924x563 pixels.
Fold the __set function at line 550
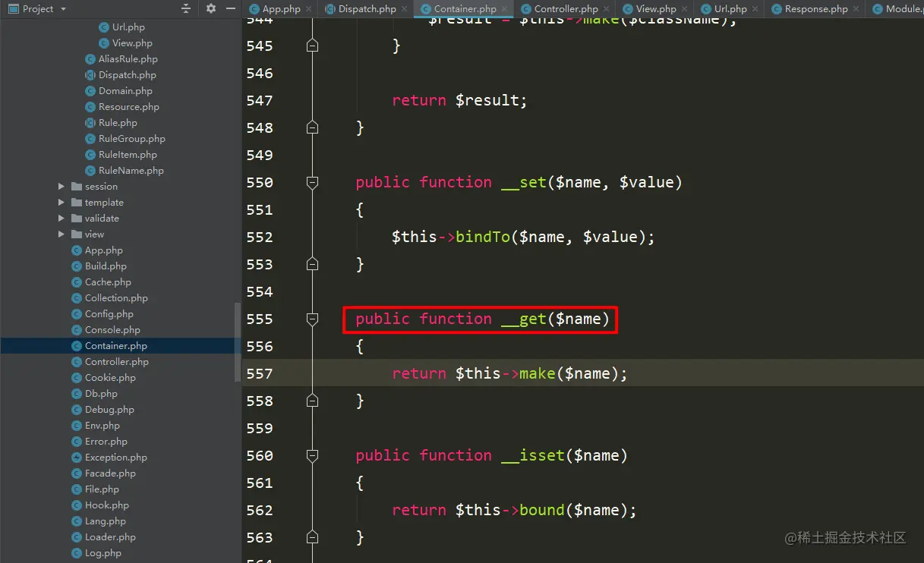[x=312, y=182]
